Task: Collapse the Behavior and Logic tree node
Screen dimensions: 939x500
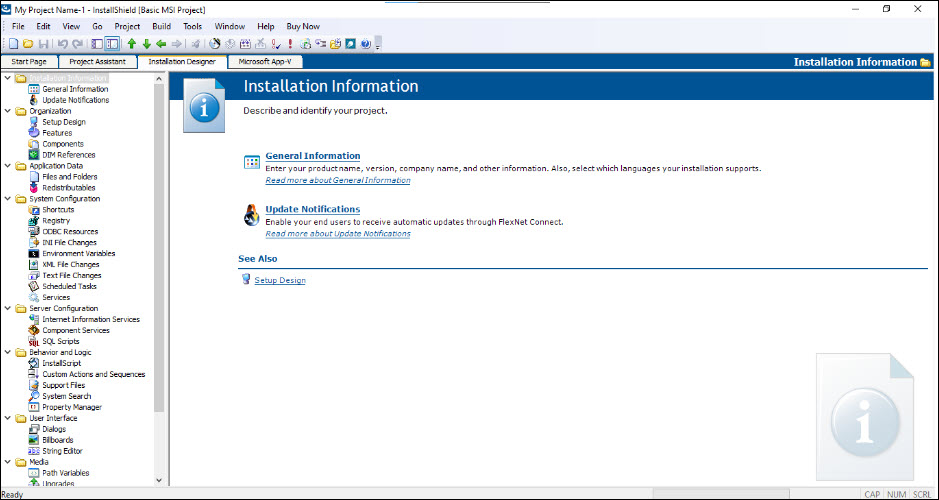Action: coord(7,352)
